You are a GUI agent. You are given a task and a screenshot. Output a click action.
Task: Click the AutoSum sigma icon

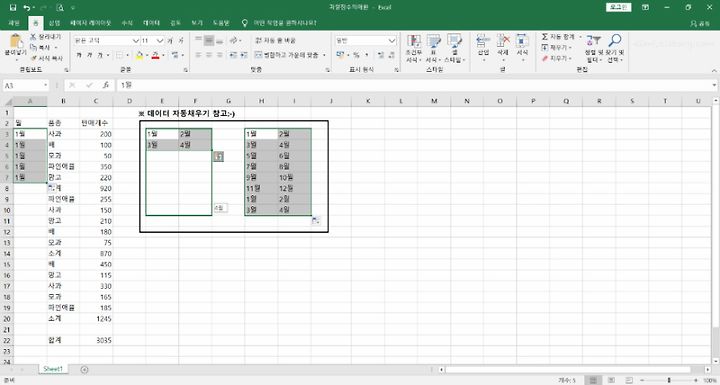[545, 37]
